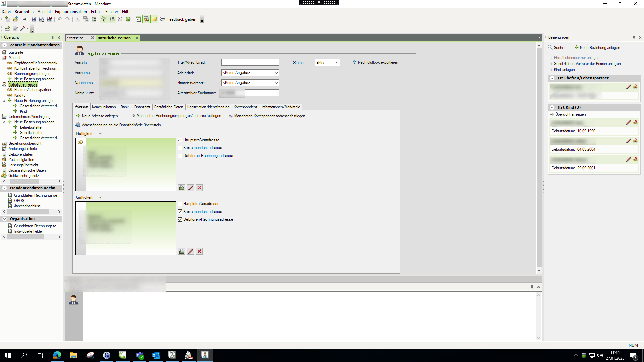The height and width of the screenshot is (362, 644).
Task: Open the green help question mark icon
Action: point(128,19)
